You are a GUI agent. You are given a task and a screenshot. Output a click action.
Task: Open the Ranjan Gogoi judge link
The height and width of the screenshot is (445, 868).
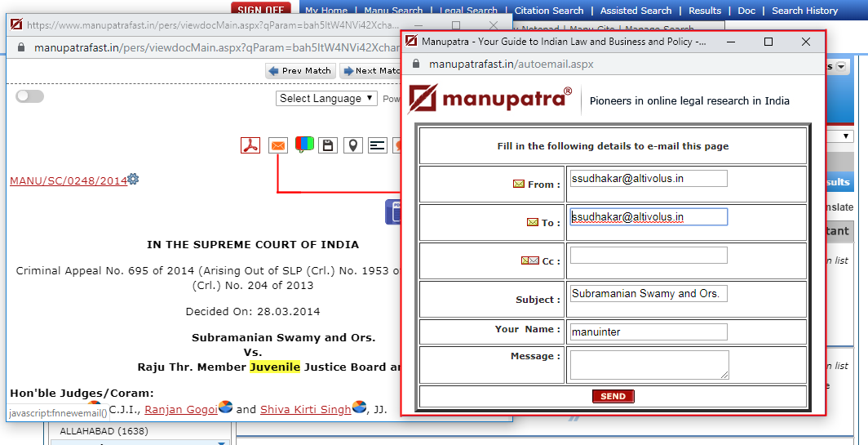point(180,409)
